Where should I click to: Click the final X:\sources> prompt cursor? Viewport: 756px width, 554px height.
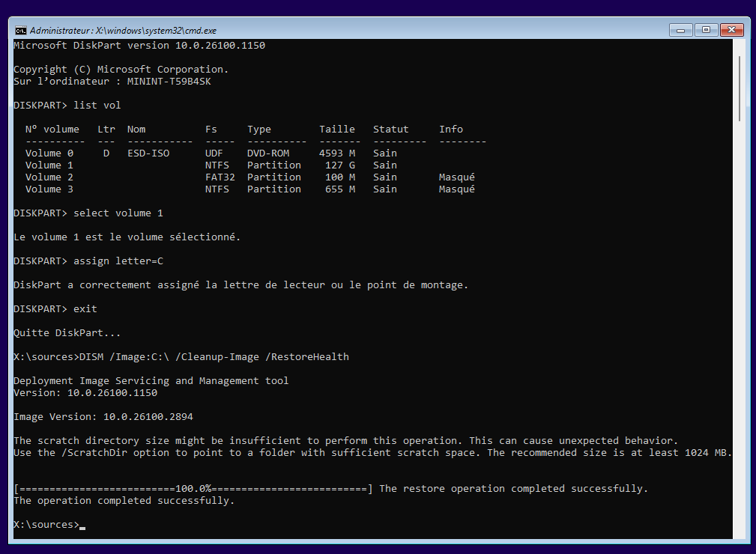pyautogui.click(x=82, y=525)
